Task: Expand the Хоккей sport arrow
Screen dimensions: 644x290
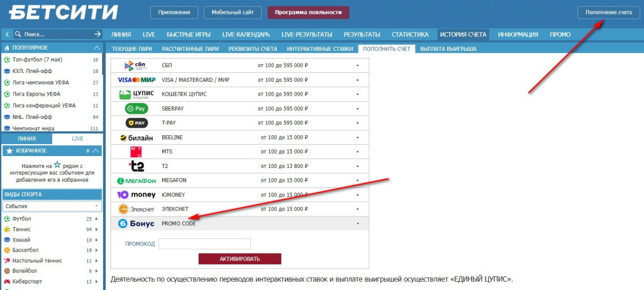Action: coord(97,240)
